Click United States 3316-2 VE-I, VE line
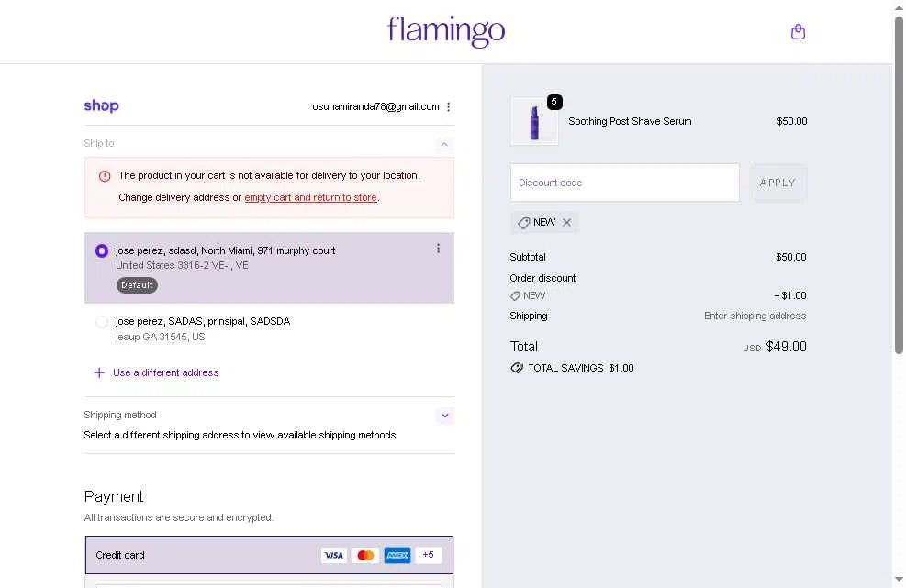 point(182,266)
